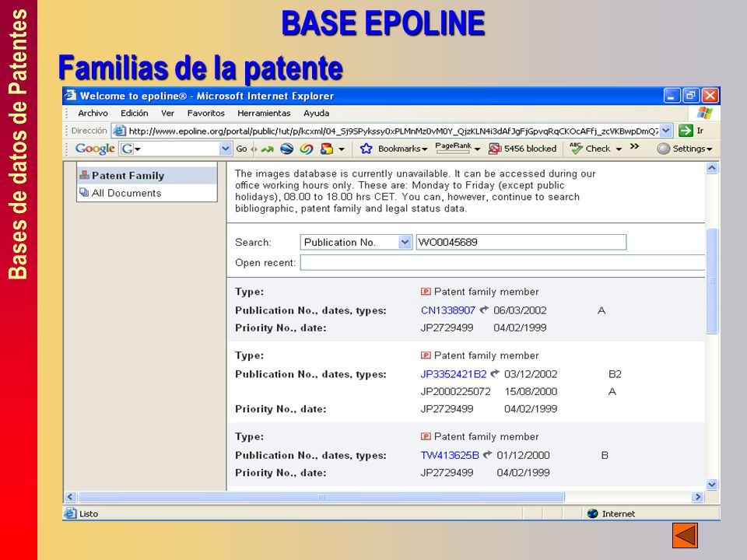
Task: Click the Google toolbar green arrows icon
Action: (267, 149)
